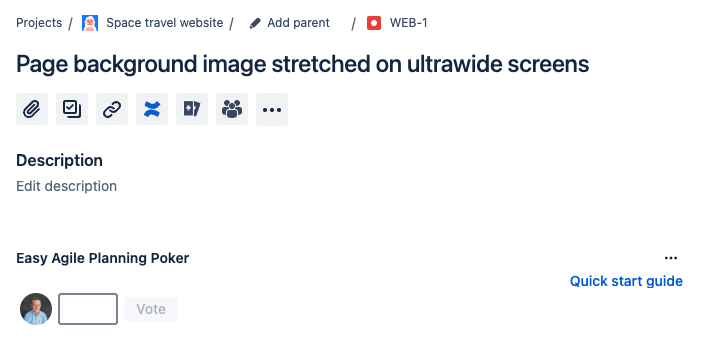Click the paperclip attach icon
The height and width of the screenshot is (363, 715).
pyautogui.click(x=32, y=109)
